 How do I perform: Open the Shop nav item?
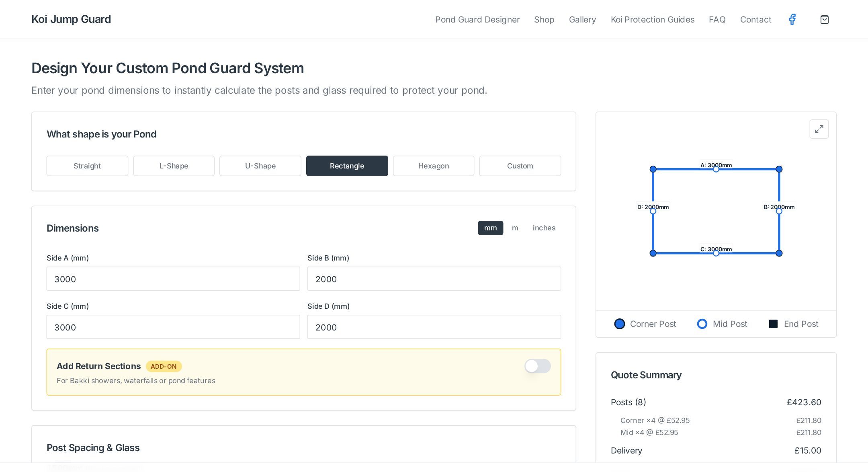[x=544, y=19]
